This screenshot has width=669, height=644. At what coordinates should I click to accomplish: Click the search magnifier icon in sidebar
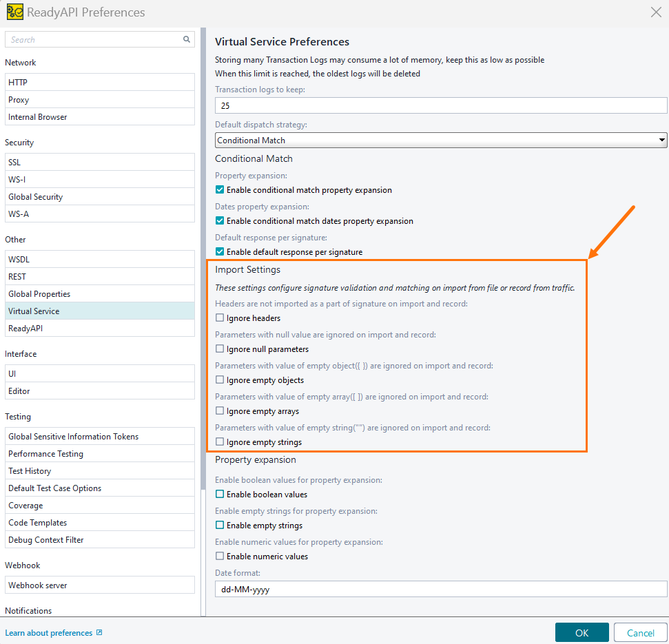coord(186,39)
